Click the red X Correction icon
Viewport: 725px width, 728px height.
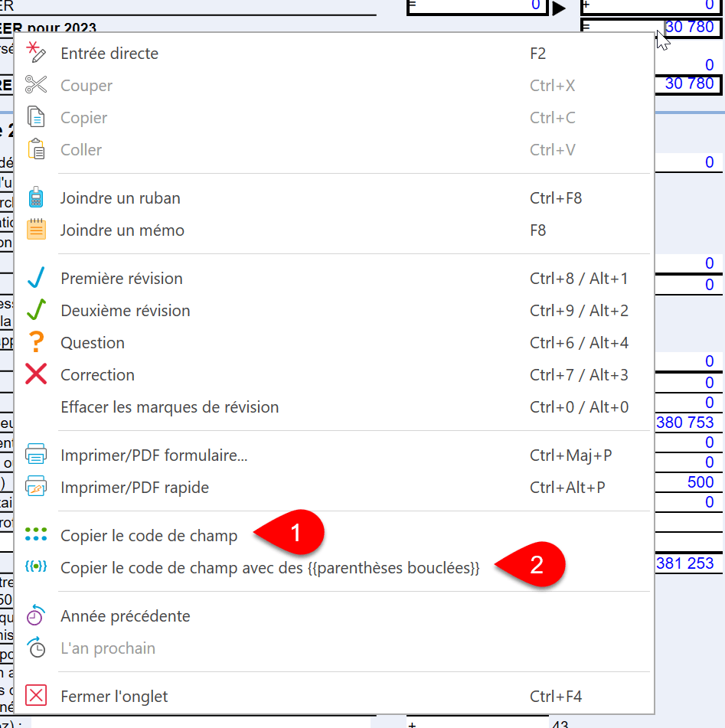36,374
